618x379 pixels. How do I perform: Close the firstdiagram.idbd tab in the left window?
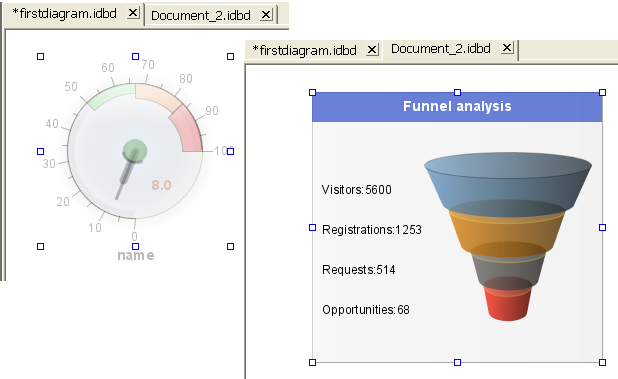(133, 13)
